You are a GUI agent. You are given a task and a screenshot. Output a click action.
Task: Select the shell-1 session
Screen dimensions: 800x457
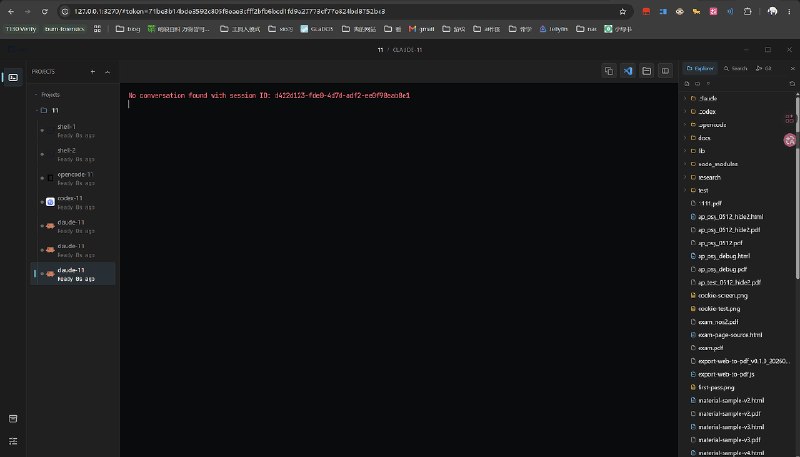click(73, 131)
